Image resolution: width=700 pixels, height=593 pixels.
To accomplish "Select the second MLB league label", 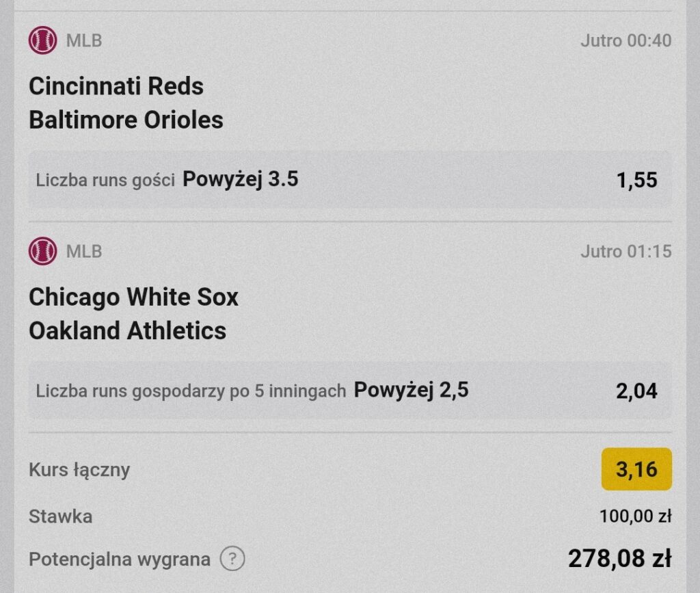I will click(x=84, y=252).
